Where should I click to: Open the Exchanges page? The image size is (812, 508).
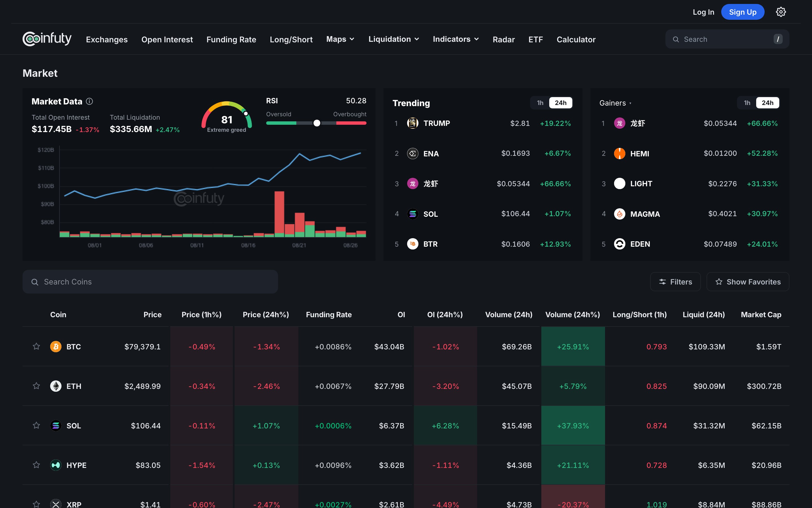(x=107, y=40)
